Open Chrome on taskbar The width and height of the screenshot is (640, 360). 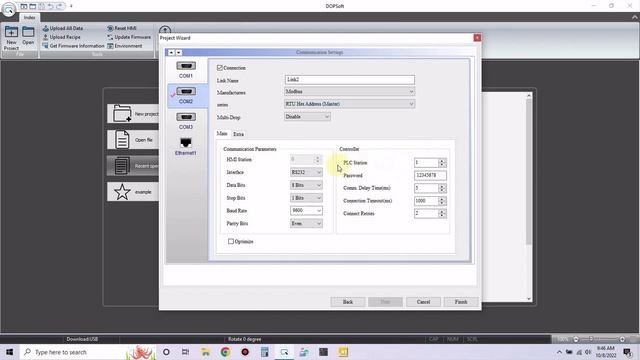[225, 352]
